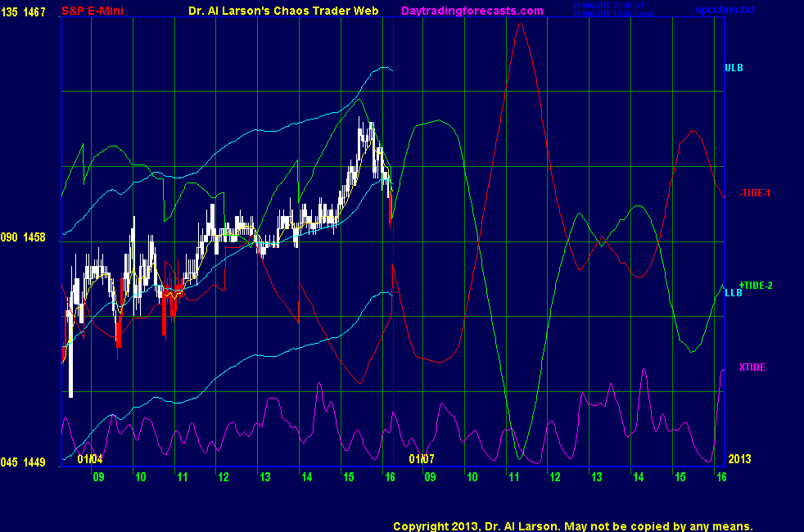Click the '090 1458' price label

(x=23, y=237)
